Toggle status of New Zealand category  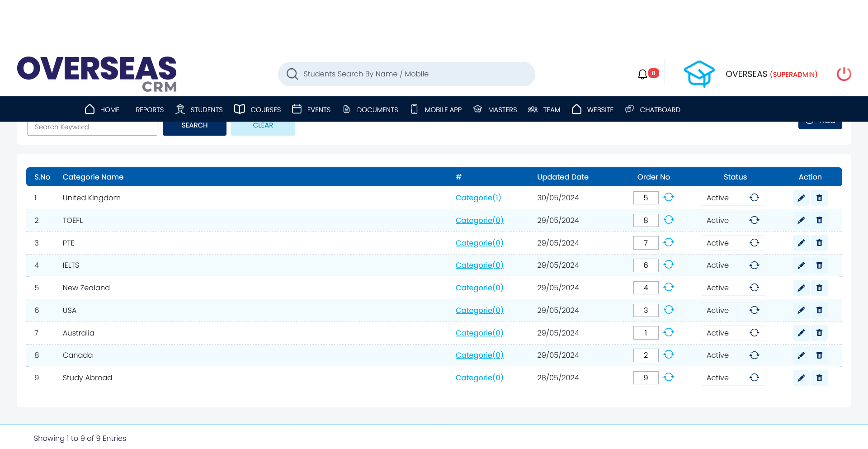tap(754, 288)
